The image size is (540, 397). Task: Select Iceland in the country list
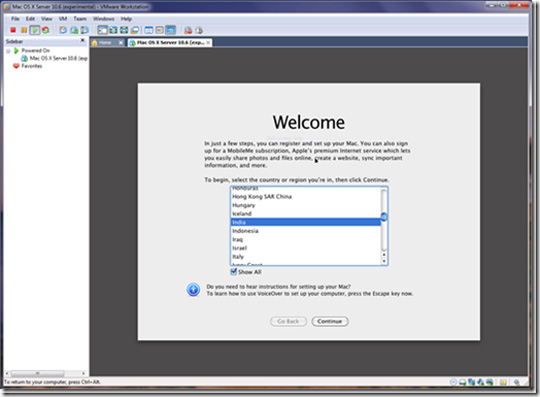[305, 214]
